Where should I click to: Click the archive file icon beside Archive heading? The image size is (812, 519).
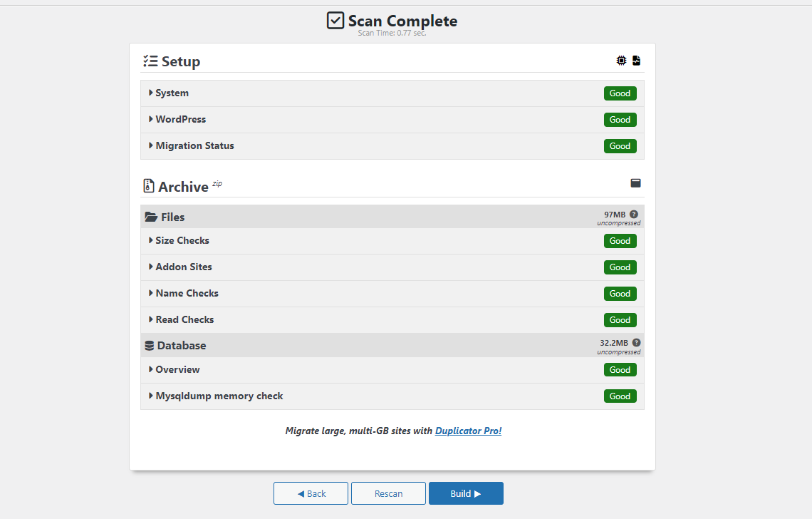tap(148, 186)
